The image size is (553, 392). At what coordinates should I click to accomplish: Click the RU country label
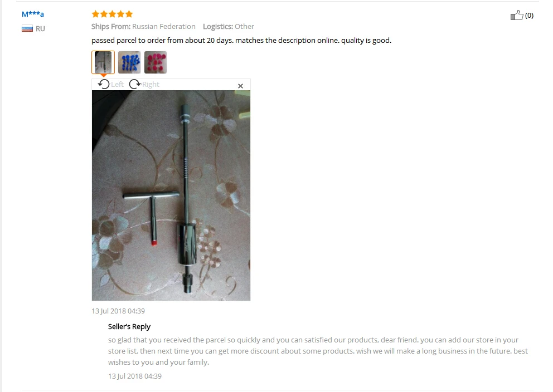coord(40,29)
